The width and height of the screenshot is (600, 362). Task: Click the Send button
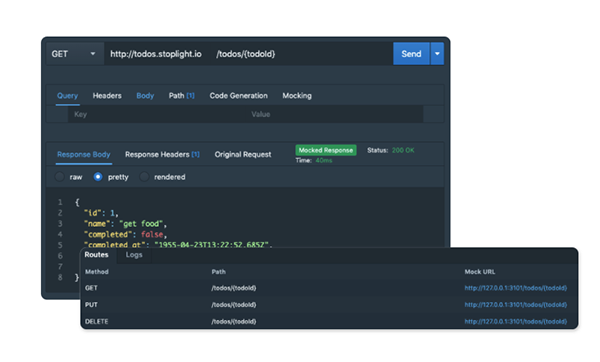pos(411,54)
